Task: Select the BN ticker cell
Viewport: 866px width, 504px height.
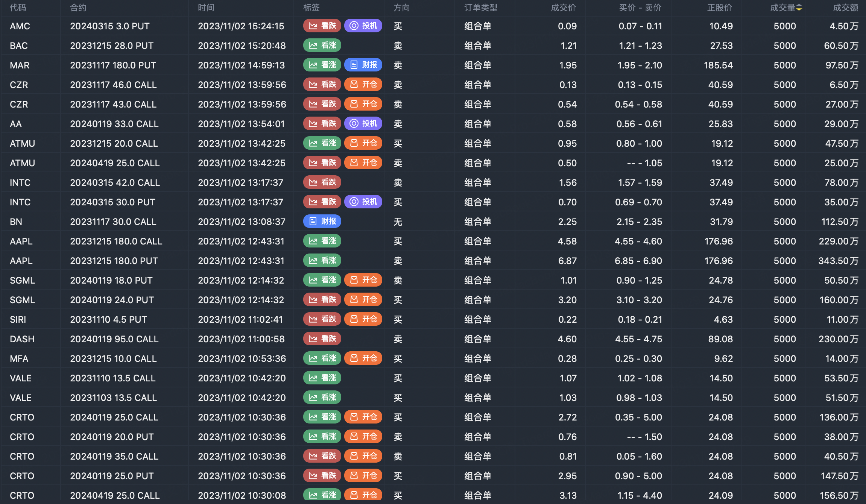Action: coord(16,222)
